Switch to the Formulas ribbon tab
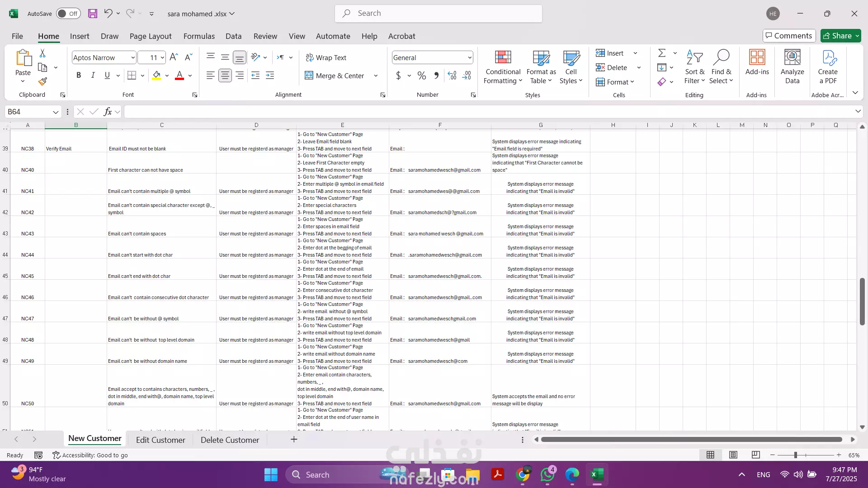 199,36
